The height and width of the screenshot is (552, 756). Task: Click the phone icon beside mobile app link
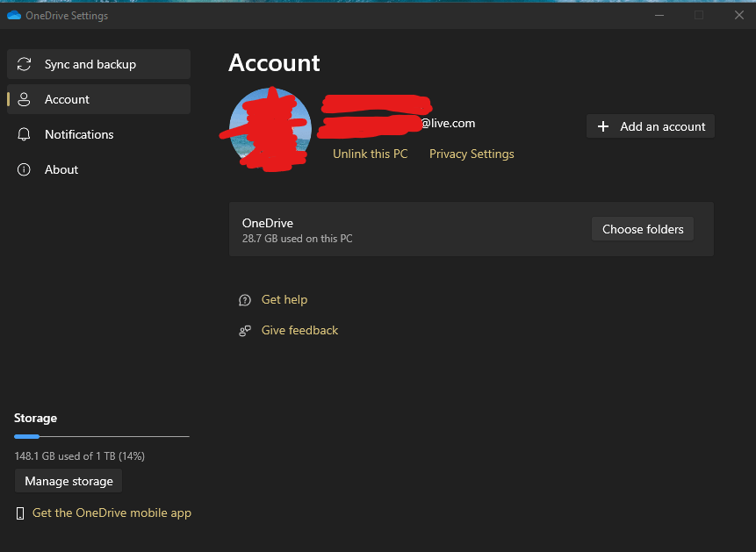click(x=20, y=513)
